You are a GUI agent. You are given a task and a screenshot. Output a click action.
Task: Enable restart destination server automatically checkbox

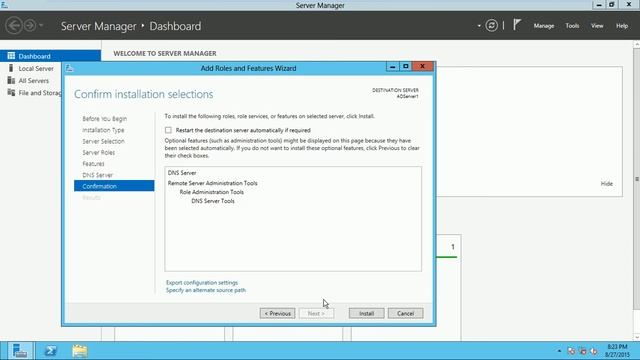pyautogui.click(x=168, y=130)
